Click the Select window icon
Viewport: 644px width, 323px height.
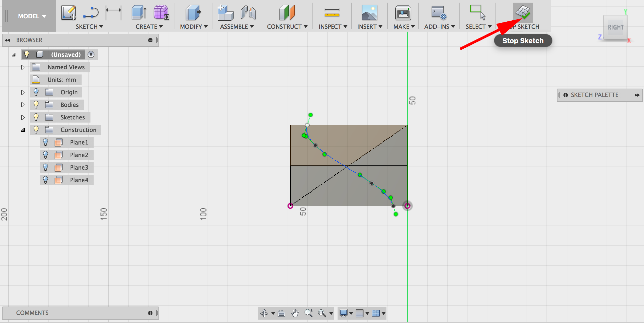point(478,12)
